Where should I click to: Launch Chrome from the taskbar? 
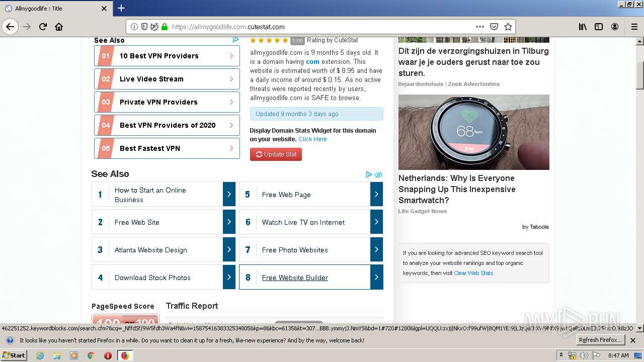(91, 355)
